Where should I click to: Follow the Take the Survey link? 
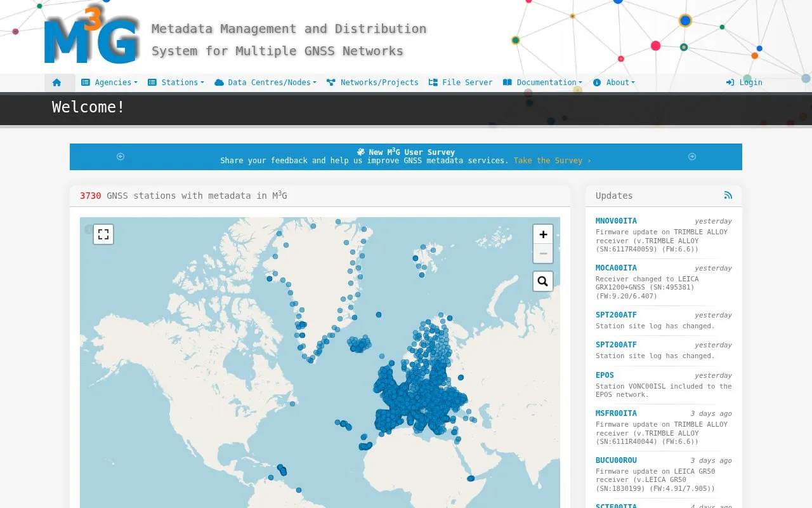pyautogui.click(x=552, y=161)
